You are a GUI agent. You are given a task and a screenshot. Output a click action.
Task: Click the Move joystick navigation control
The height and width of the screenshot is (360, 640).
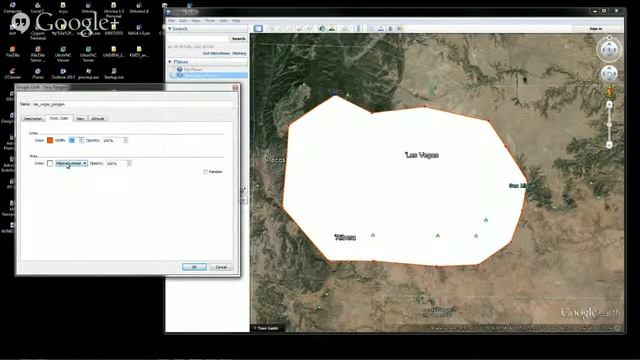point(609,74)
